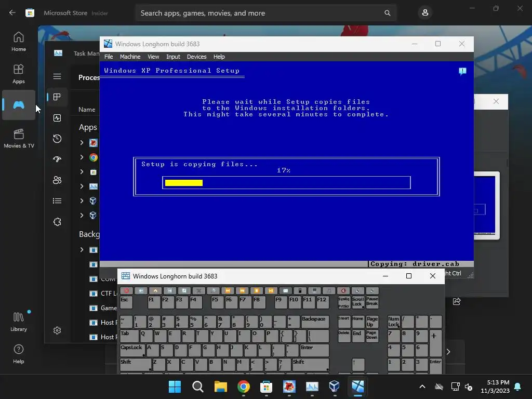Expand the first background process row
The width and height of the screenshot is (532, 399).
[x=82, y=250]
